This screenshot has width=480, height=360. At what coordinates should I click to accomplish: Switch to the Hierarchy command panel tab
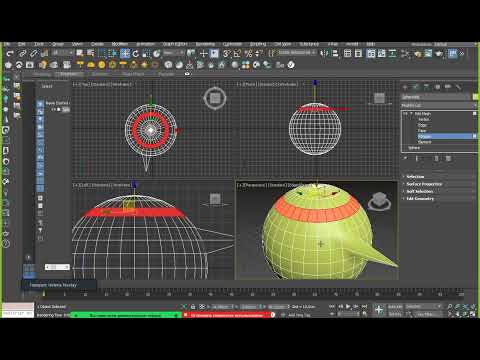pyautogui.click(x=426, y=87)
